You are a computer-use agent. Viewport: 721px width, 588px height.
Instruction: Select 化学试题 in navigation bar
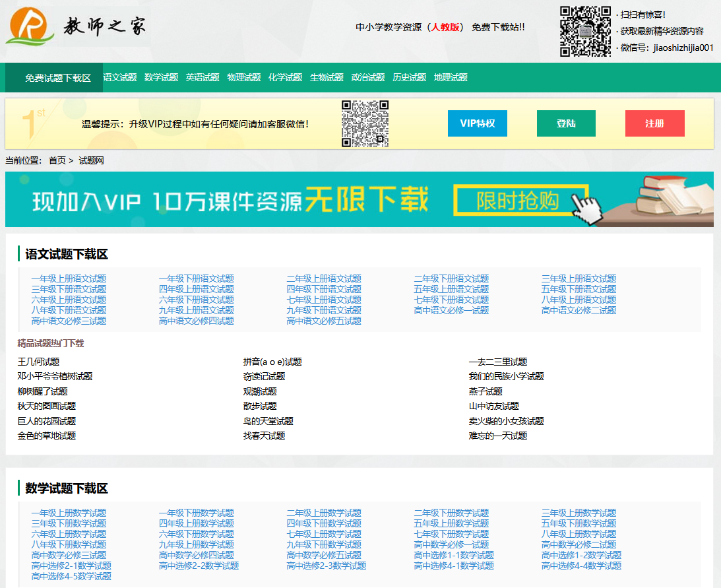(286, 77)
